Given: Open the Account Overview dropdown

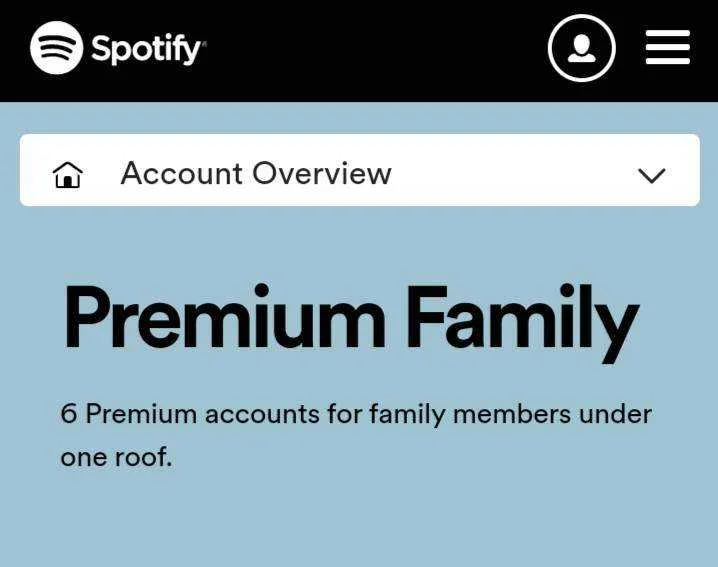Looking at the screenshot, I should (359, 170).
